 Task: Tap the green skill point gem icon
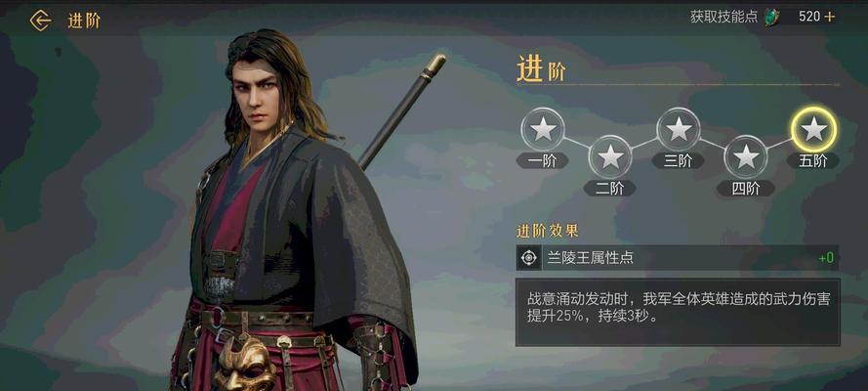pos(770,18)
